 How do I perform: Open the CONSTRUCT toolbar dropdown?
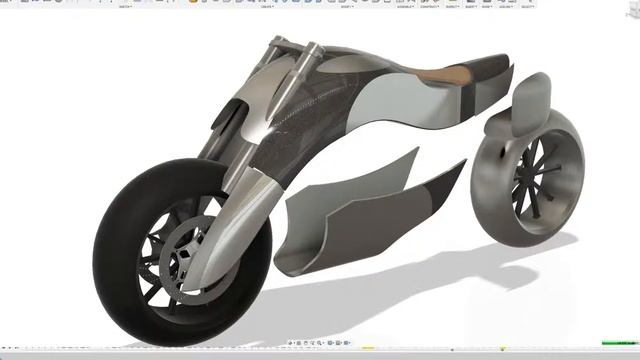click(429, 7)
